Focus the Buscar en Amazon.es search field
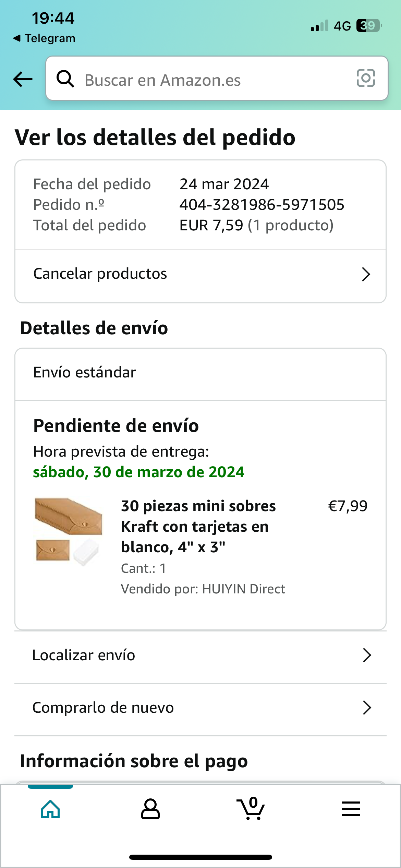 point(217,78)
